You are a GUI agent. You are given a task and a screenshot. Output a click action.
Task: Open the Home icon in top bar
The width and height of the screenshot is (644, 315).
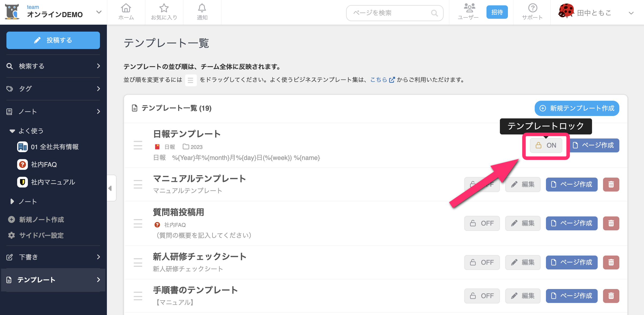(126, 12)
